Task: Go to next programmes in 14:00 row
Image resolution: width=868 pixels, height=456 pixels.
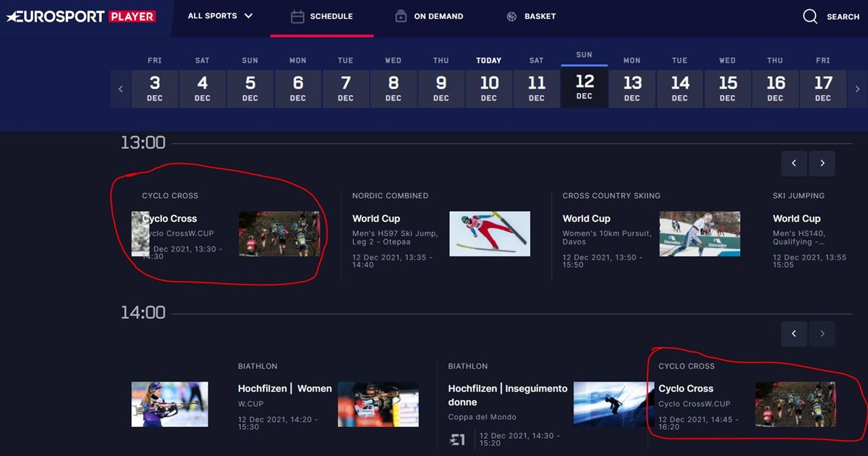Action: click(x=822, y=334)
